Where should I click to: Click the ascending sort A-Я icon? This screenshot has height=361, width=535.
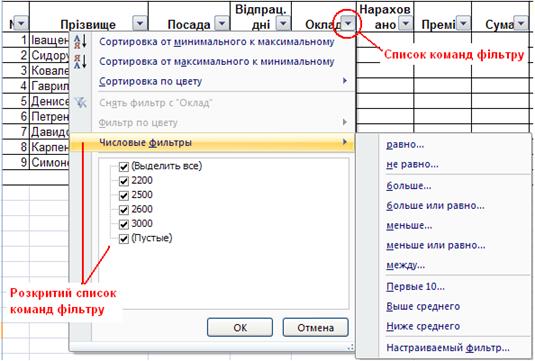(x=81, y=42)
